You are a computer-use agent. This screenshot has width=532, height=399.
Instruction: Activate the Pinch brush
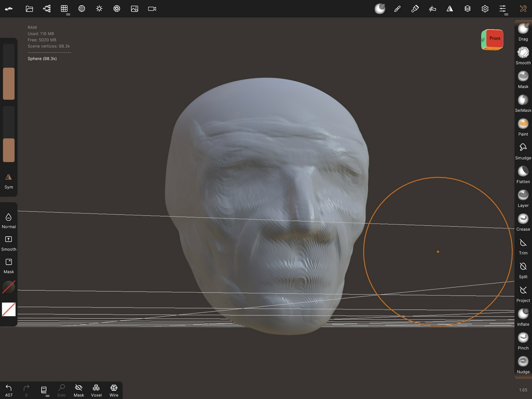(x=523, y=340)
